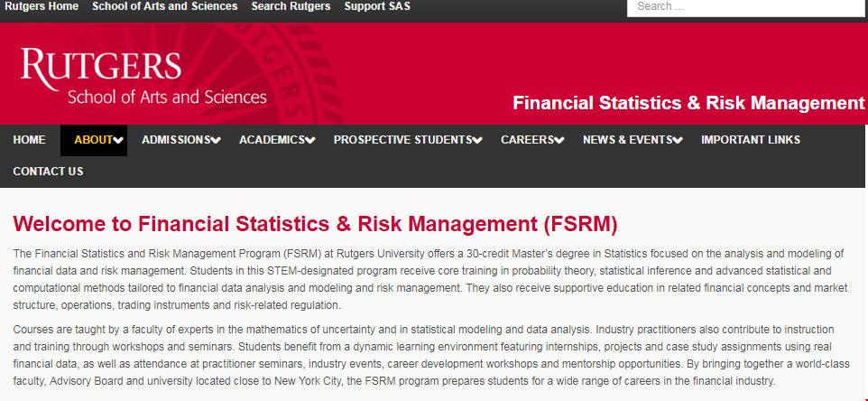
Task: Expand the About menu chevron
Action: click(x=119, y=140)
